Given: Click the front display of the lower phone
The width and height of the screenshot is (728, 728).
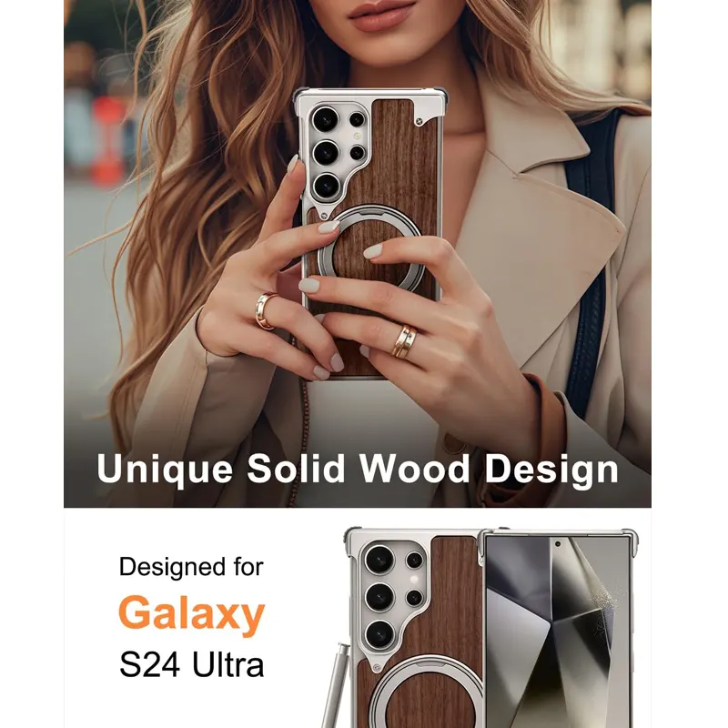Looking at the screenshot, I should (x=557, y=632).
